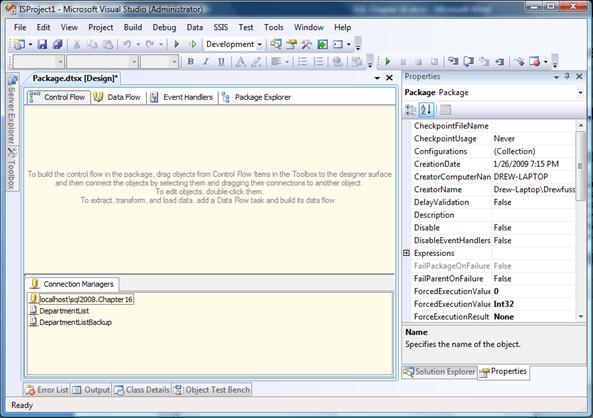Image resolution: width=593 pixels, height=418 pixels.
Task: Open the Class Details tab
Action: pos(142,390)
